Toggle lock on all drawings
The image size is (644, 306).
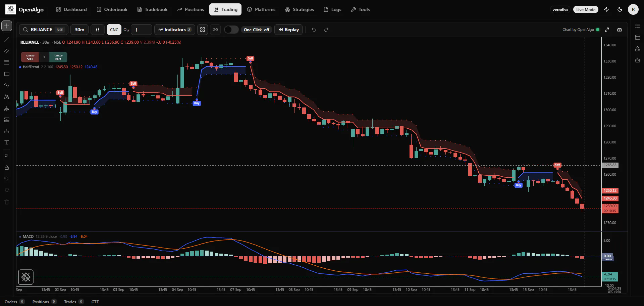(6, 167)
